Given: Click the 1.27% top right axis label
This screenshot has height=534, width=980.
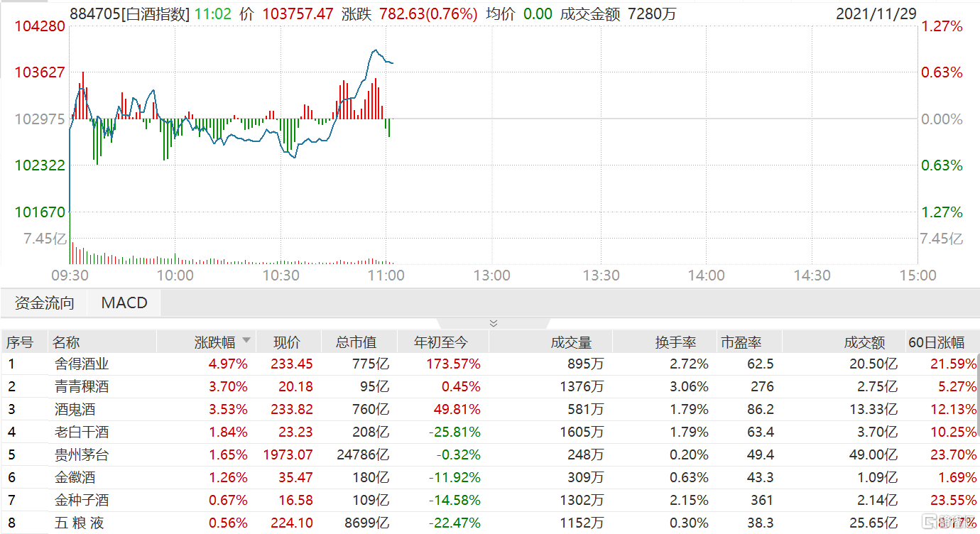Looking at the screenshot, I should [x=942, y=26].
